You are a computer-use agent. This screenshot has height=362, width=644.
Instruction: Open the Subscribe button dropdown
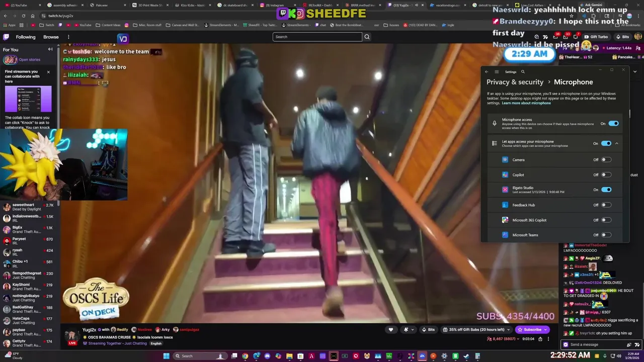[545, 330]
